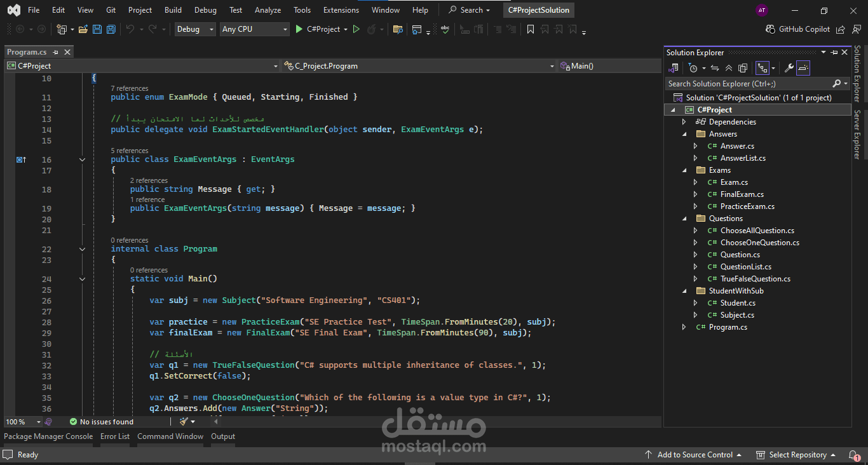This screenshot has width=868, height=465.
Task: Click Start Without Debugging outline play icon
Action: click(356, 29)
